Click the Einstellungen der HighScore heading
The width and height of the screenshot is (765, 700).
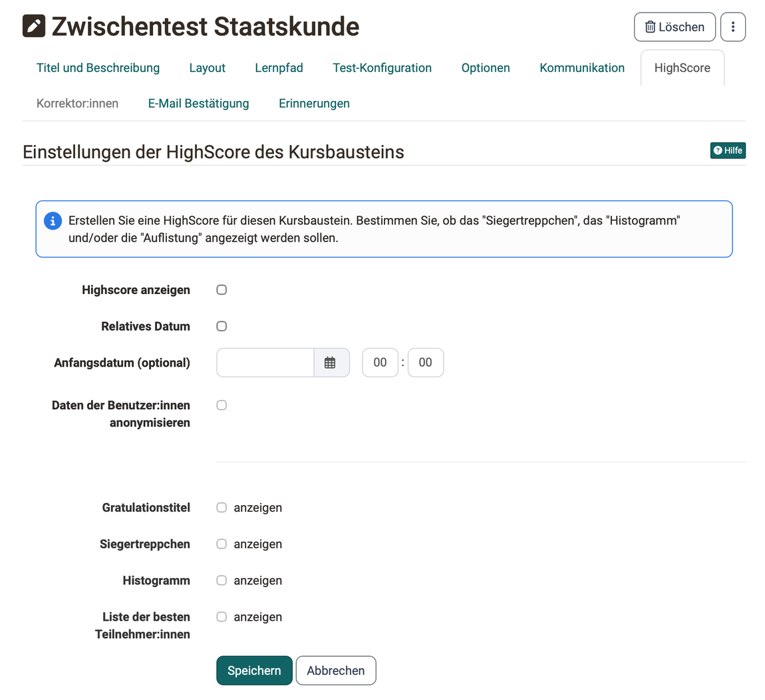214,152
